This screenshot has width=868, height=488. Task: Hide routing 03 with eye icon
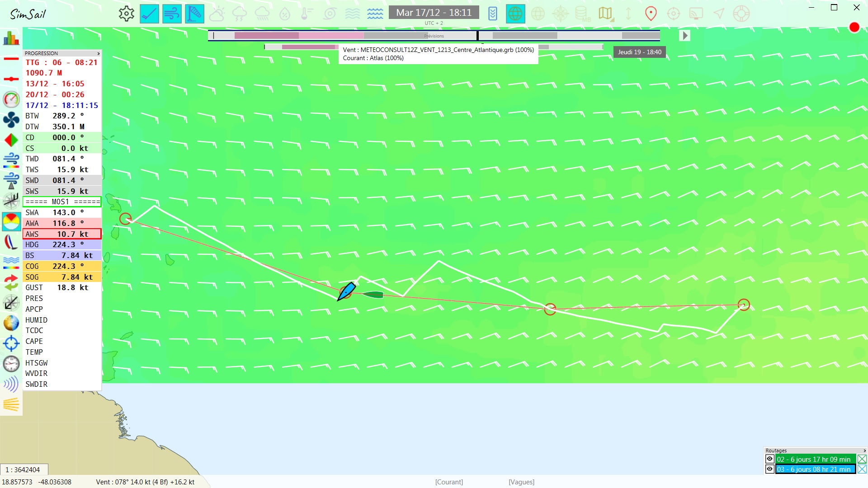click(x=769, y=469)
